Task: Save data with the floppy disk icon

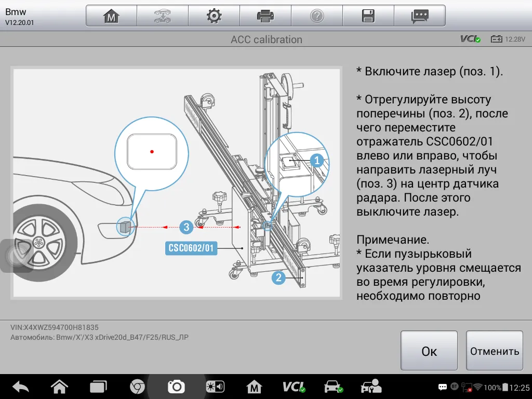Action: (368, 16)
